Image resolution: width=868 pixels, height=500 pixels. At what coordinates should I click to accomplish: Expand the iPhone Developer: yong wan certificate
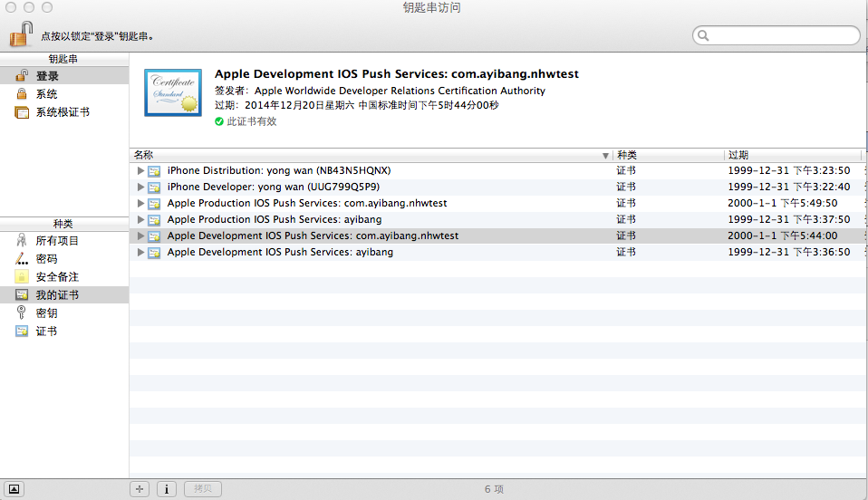coord(140,187)
